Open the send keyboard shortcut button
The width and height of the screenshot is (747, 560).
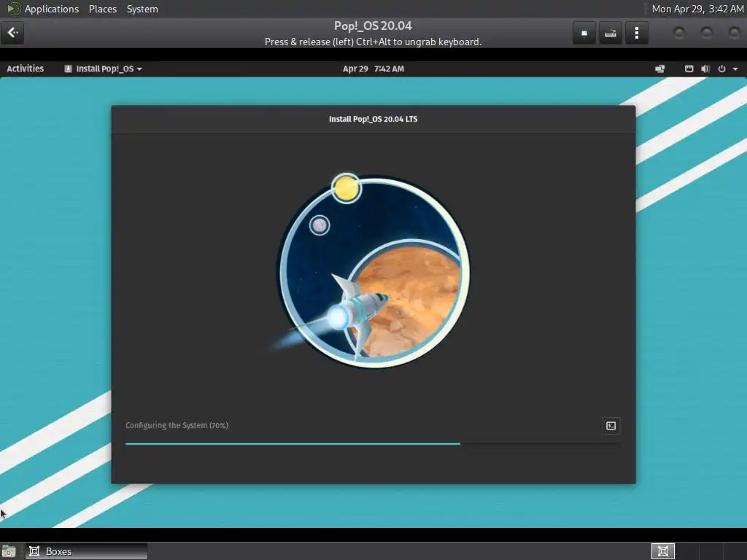[x=611, y=33]
